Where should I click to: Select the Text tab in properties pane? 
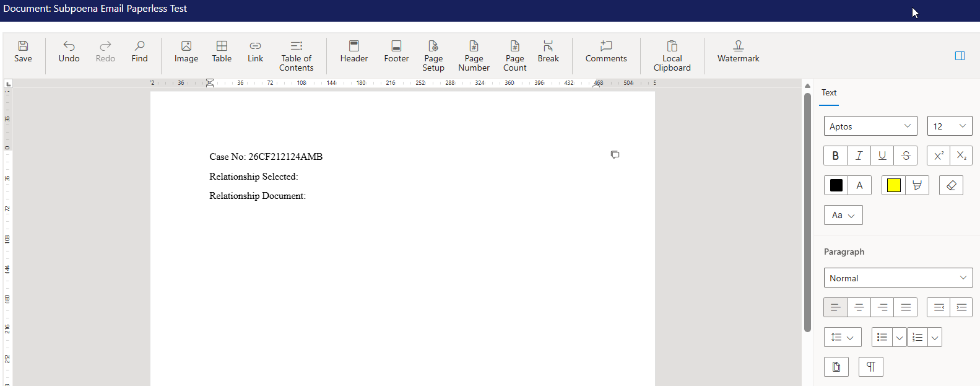(x=829, y=93)
